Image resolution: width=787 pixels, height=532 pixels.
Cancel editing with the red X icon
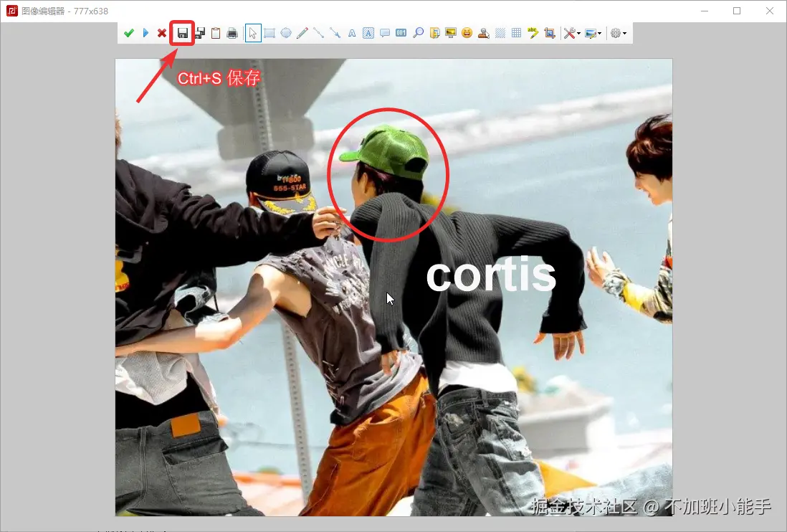161,33
